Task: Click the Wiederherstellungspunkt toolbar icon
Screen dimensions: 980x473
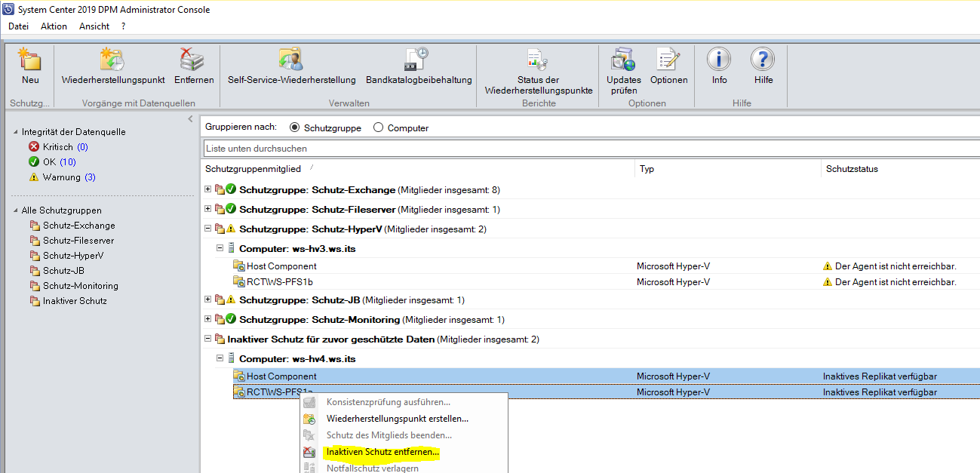Action: tap(112, 59)
